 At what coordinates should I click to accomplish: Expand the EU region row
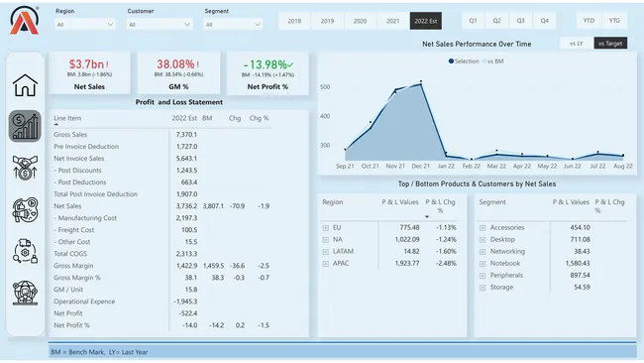point(326,228)
